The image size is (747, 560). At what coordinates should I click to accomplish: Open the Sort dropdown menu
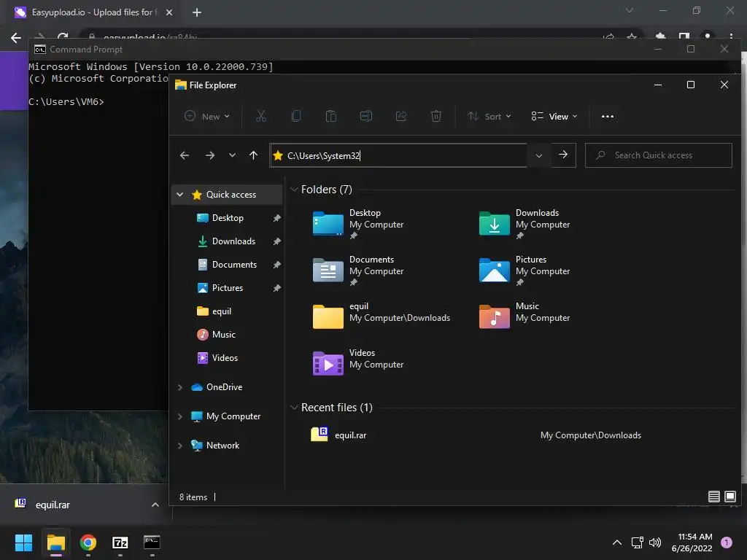(489, 116)
